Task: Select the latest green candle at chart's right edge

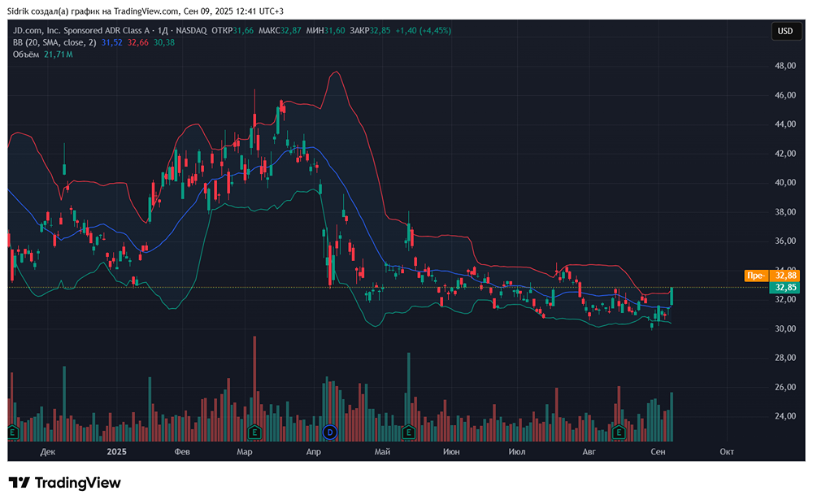Action: point(672,296)
